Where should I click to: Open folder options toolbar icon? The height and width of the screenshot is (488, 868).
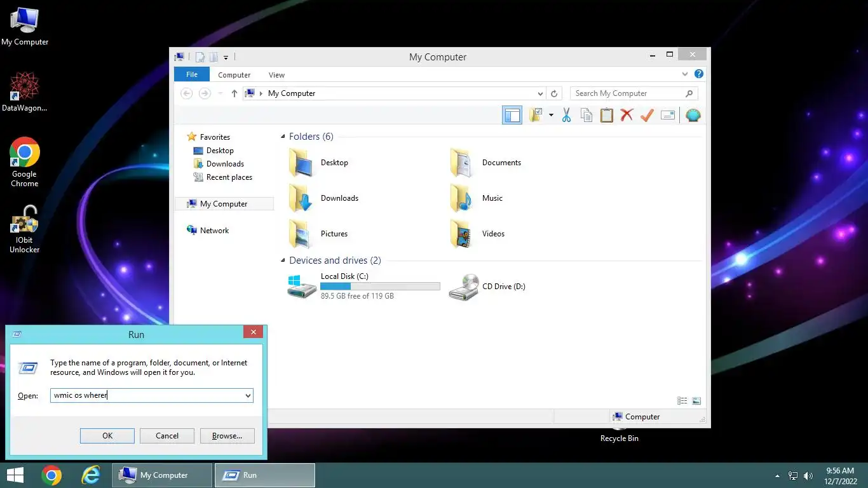(x=536, y=115)
